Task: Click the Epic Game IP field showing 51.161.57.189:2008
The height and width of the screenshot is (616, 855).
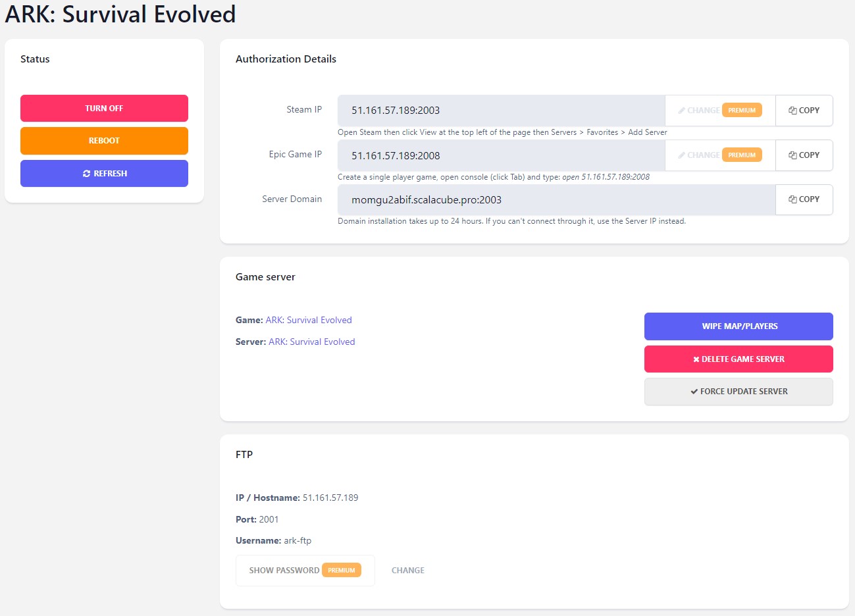Action: coord(501,155)
